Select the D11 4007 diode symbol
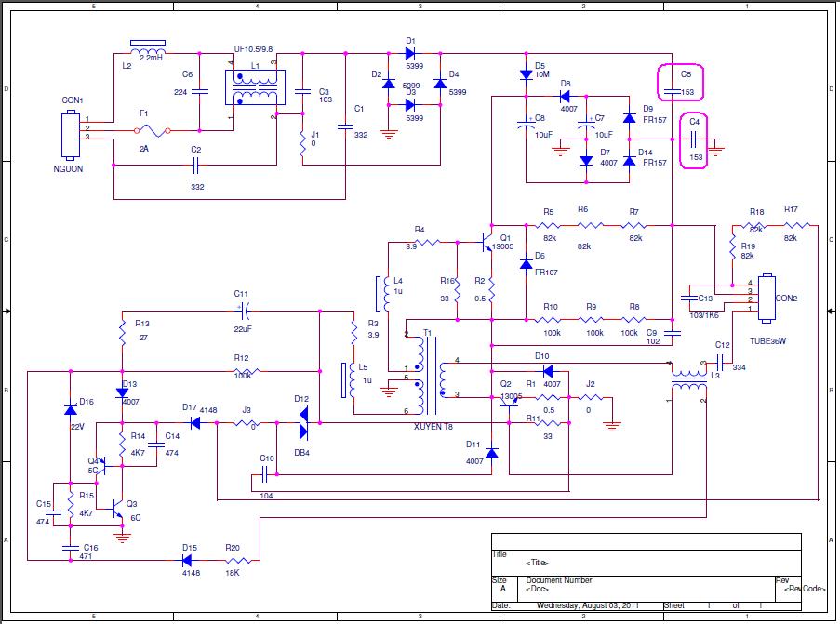This screenshot has height=624, width=840. click(x=492, y=453)
